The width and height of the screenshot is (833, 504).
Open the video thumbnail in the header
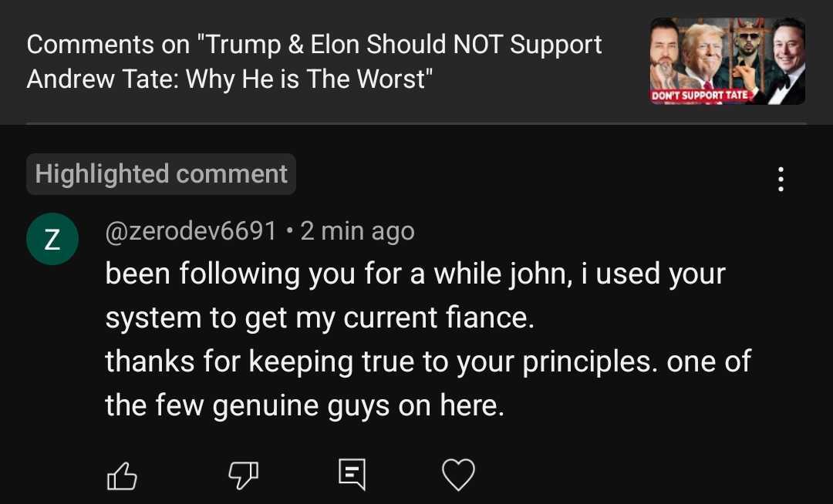[727, 61]
